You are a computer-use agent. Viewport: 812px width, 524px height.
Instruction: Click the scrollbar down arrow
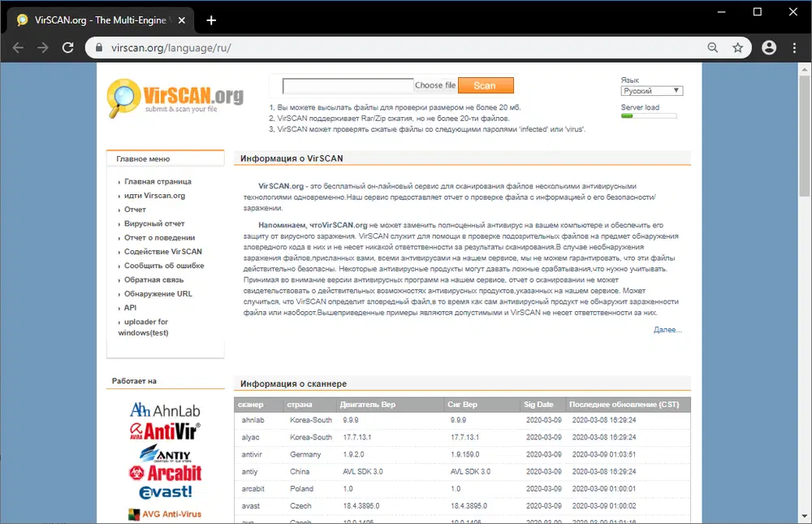(x=804, y=516)
